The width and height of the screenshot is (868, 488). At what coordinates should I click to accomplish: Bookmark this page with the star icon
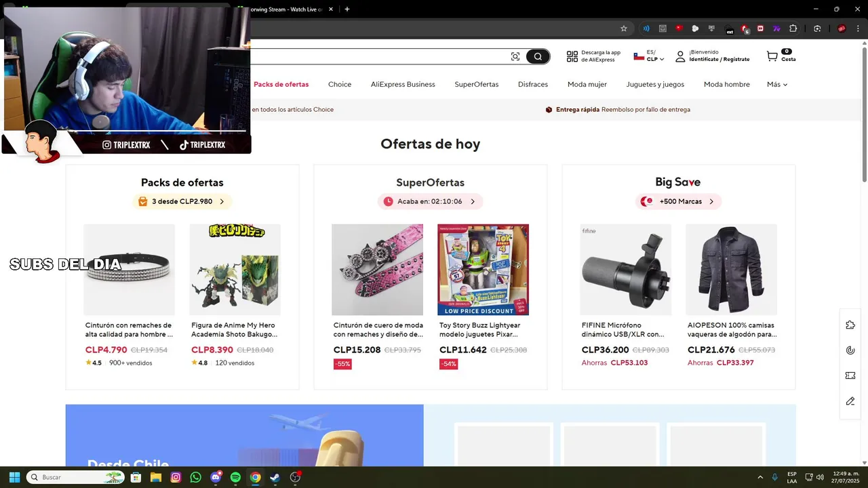click(624, 28)
